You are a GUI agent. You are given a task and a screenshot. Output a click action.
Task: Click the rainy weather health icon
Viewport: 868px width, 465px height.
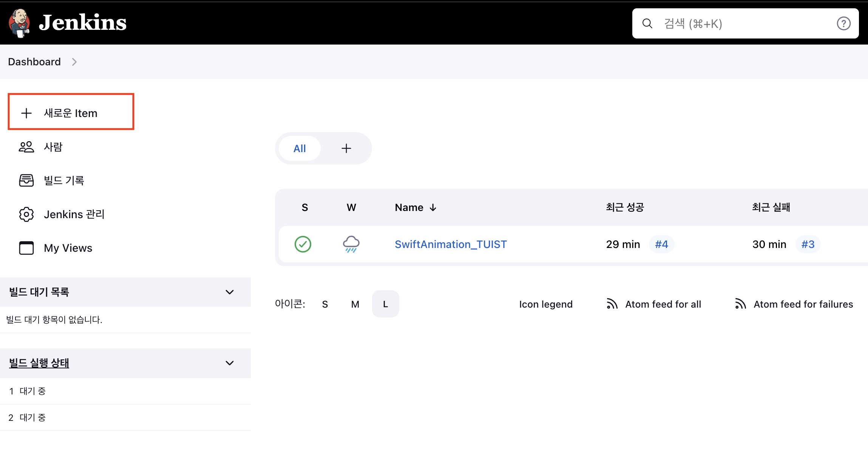[351, 244]
